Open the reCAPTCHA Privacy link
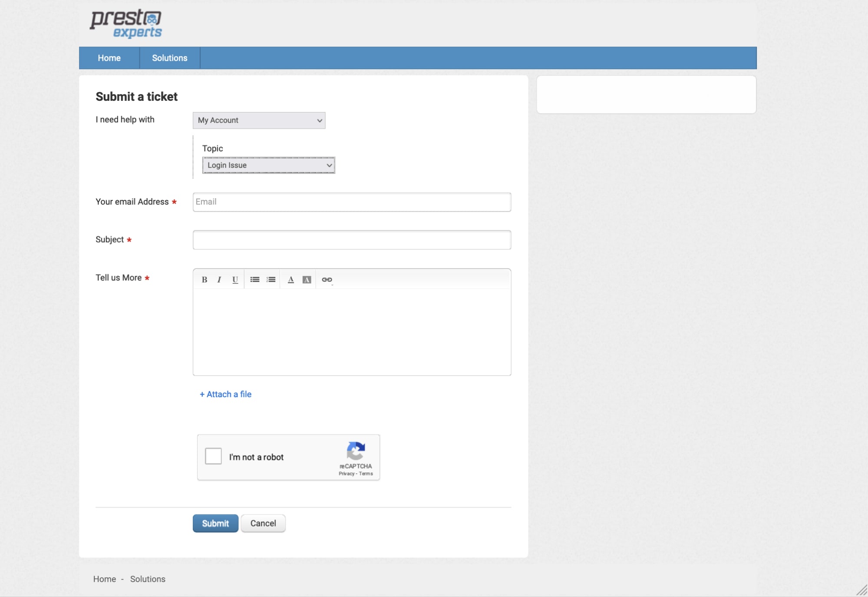The width and height of the screenshot is (868, 597). point(347,474)
